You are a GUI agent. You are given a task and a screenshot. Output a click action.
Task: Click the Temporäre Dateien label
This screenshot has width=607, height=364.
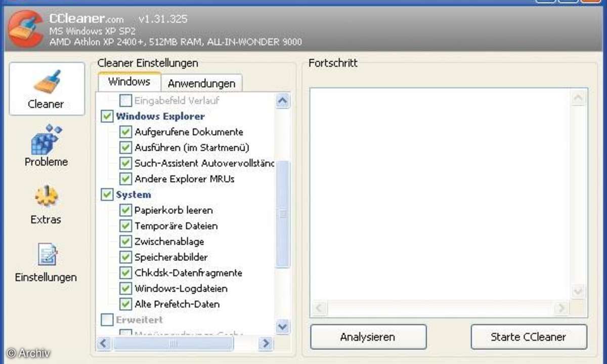(x=176, y=226)
